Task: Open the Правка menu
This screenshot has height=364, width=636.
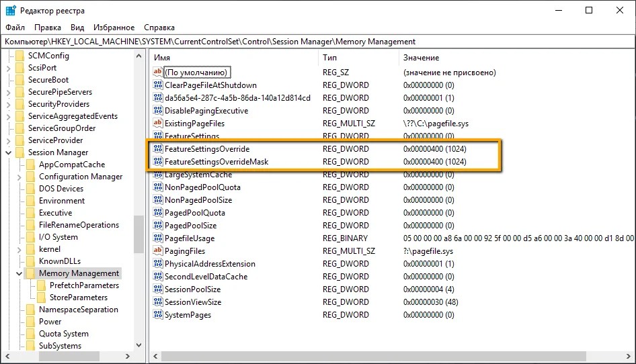Action: [x=48, y=27]
